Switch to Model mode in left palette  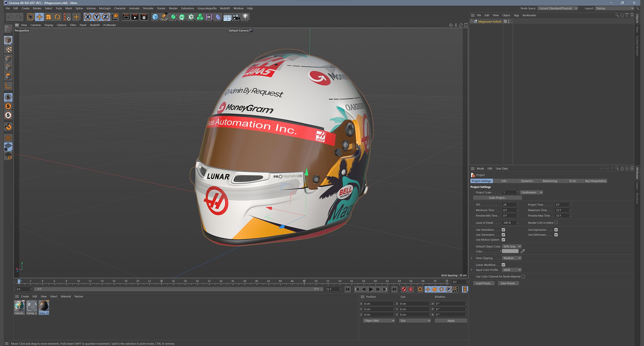8,40
